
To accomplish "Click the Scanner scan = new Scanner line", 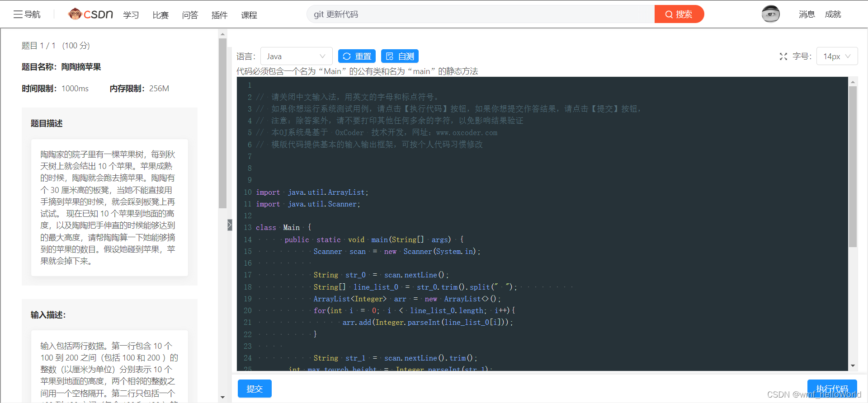I will (x=397, y=252).
